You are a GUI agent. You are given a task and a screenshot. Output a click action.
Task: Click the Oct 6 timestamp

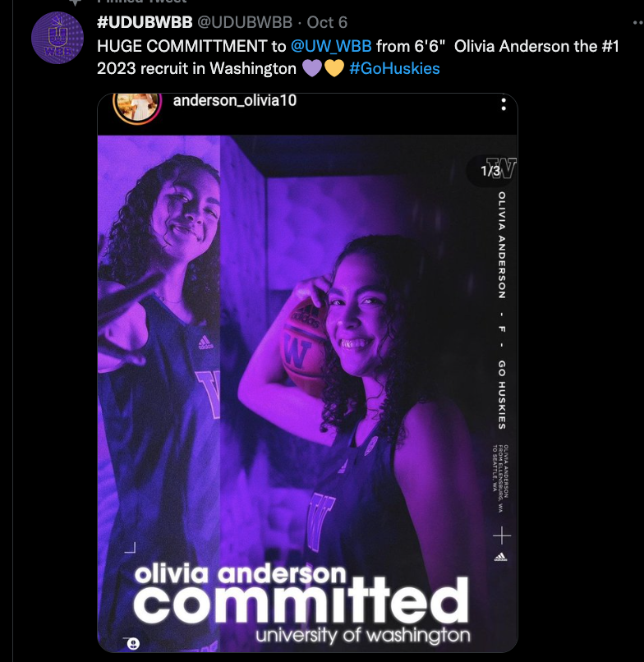point(327,22)
